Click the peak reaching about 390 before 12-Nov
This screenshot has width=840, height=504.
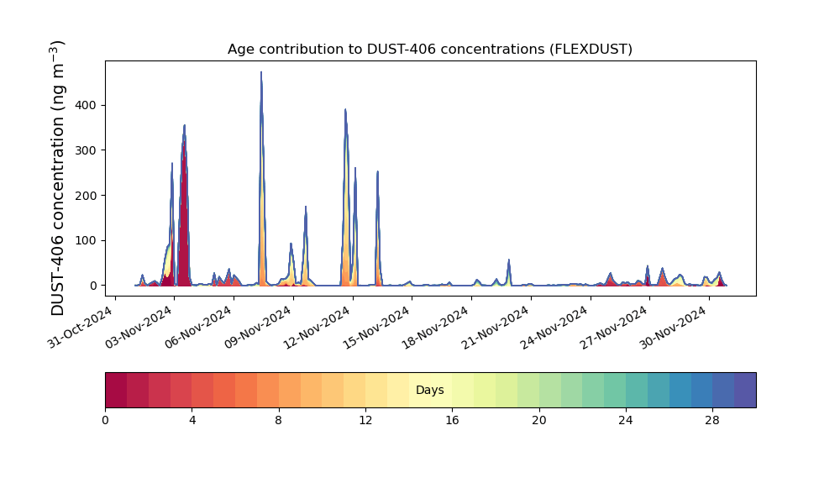pyautogui.click(x=345, y=198)
